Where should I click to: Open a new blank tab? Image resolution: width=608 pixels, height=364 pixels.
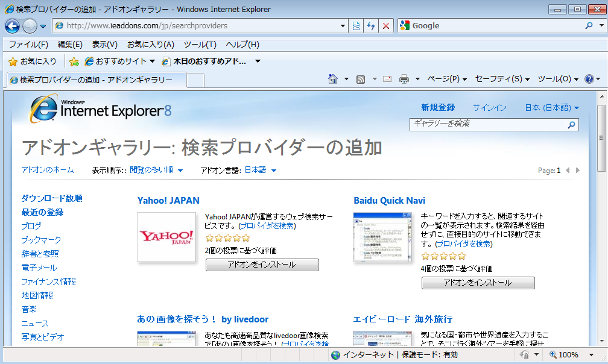click(195, 81)
